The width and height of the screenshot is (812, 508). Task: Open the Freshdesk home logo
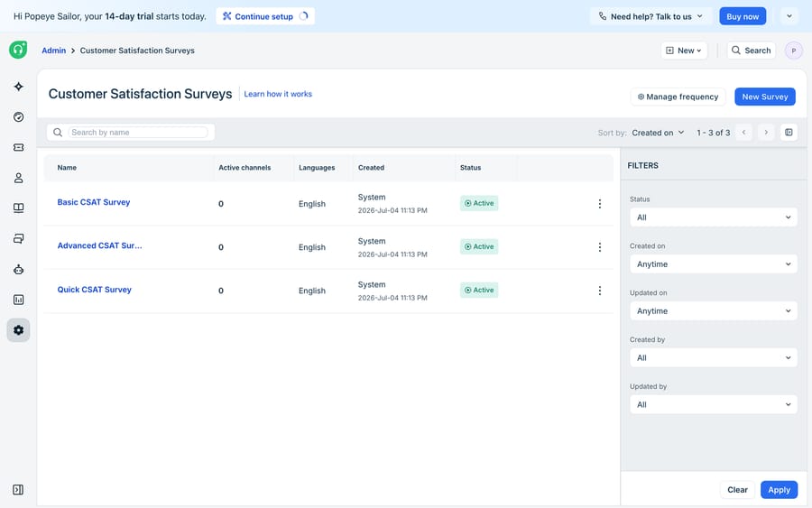(18, 50)
